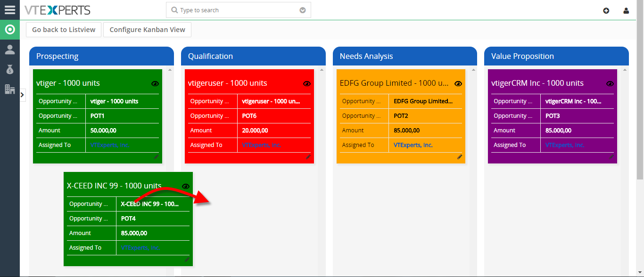This screenshot has width=644, height=277.
Task: Edit EDFG Group Limited card with pencil
Action: 460,157
